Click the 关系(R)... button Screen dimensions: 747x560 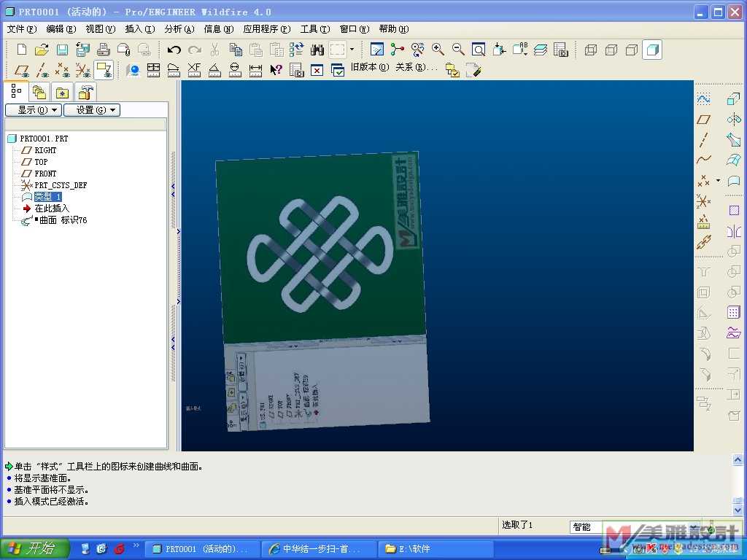pyautogui.click(x=416, y=67)
